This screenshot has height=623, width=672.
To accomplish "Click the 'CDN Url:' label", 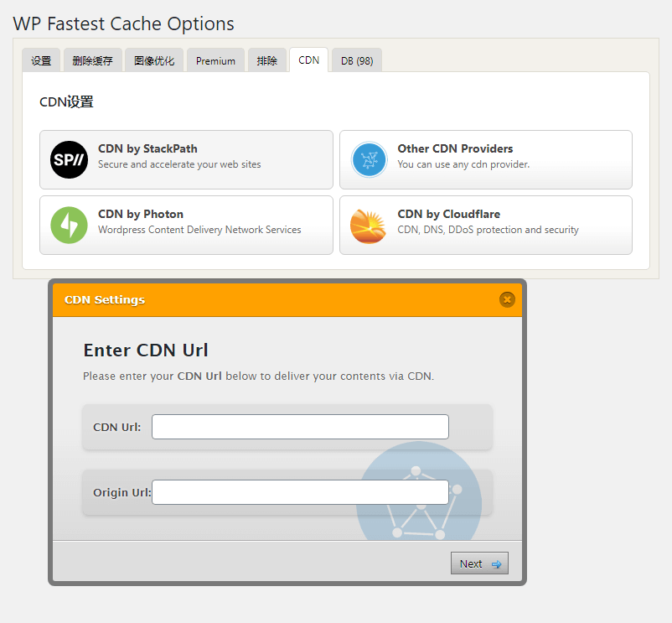I will coord(117,428).
